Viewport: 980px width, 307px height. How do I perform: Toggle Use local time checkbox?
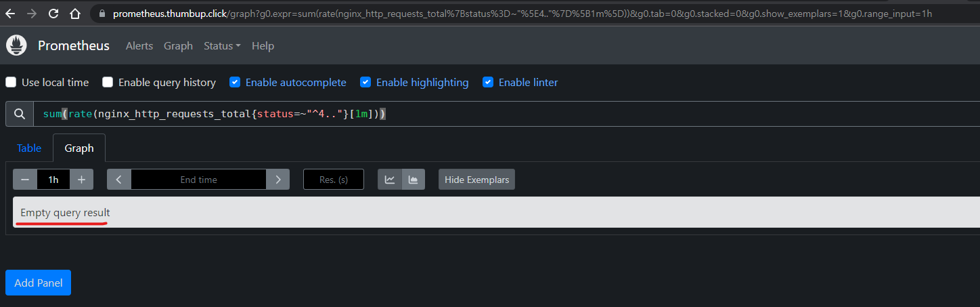pos(11,82)
